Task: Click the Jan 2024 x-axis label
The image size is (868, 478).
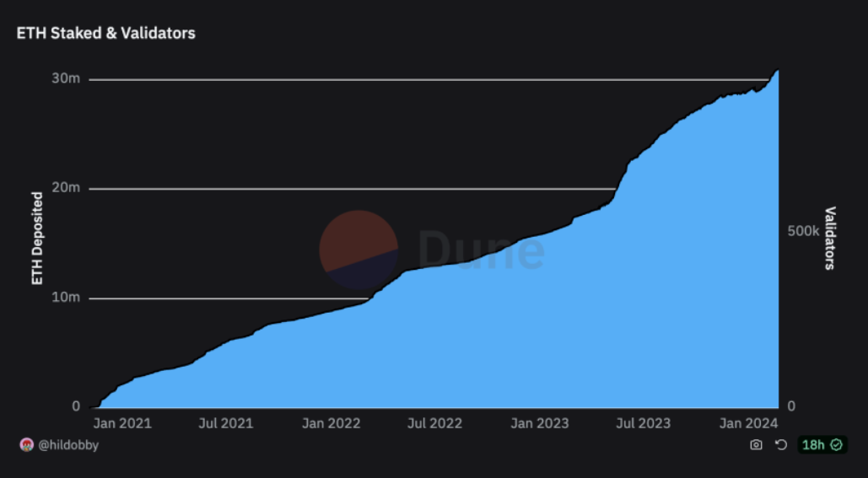Action: click(749, 423)
